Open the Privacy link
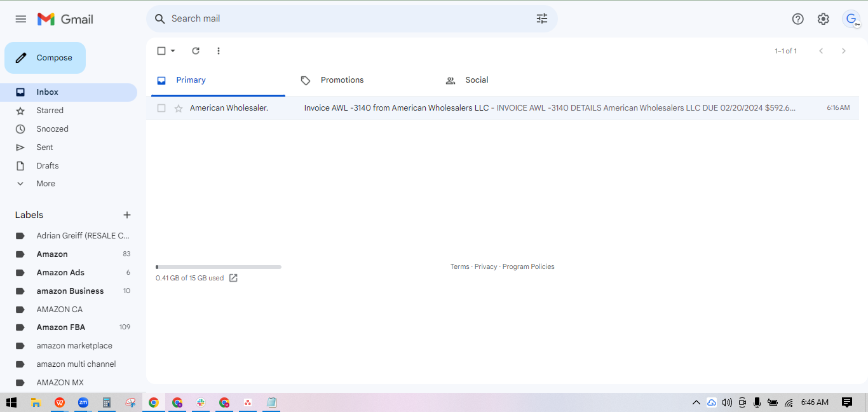The width and height of the screenshot is (868, 412). pyautogui.click(x=485, y=267)
